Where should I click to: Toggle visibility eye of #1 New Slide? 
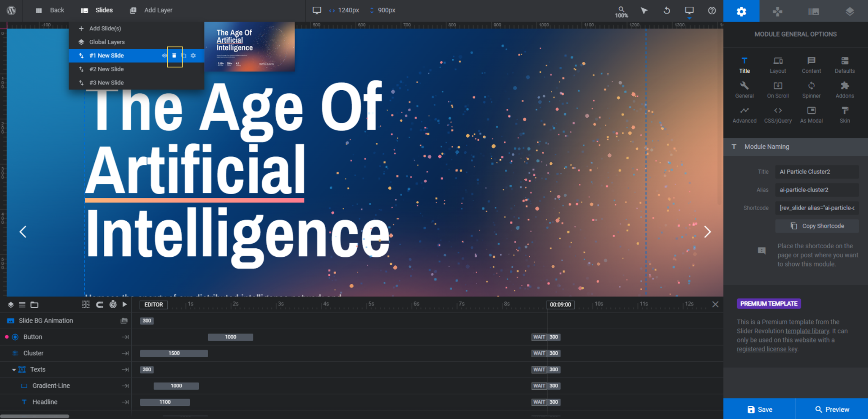[164, 56]
